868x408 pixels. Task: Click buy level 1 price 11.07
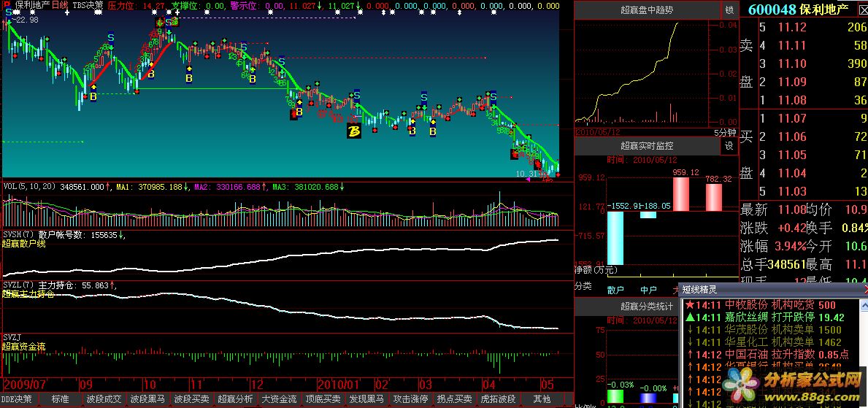point(791,118)
